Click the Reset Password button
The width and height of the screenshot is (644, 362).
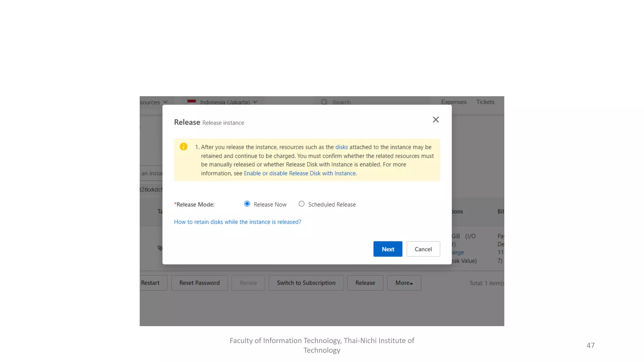[x=199, y=283]
